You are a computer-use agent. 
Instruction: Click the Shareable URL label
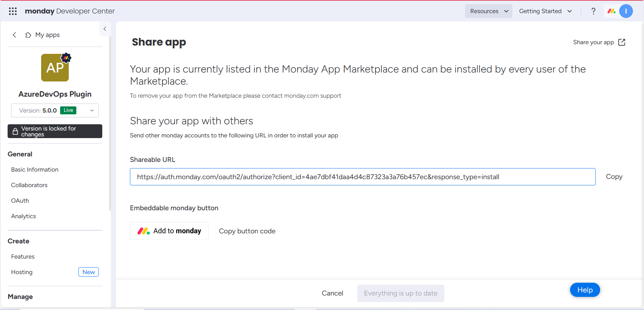click(152, 159)
